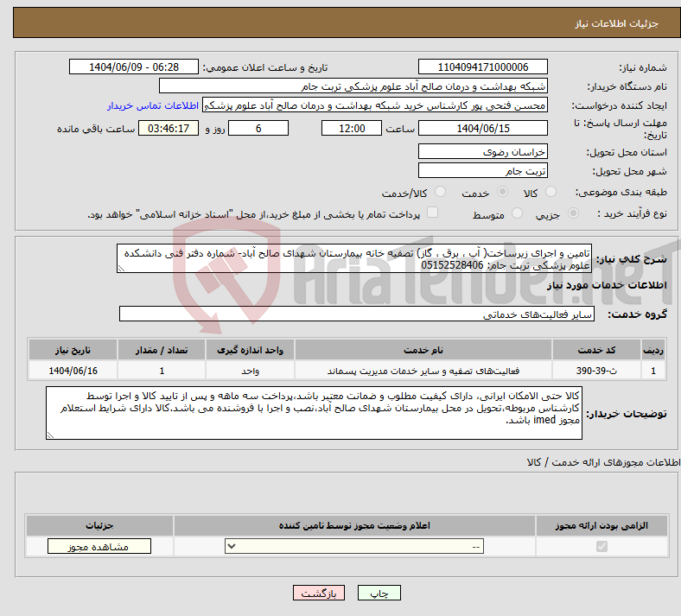681x616 pixels.
Task: Select the کالا/خدمت radio button
Action: tap(441, 192)
